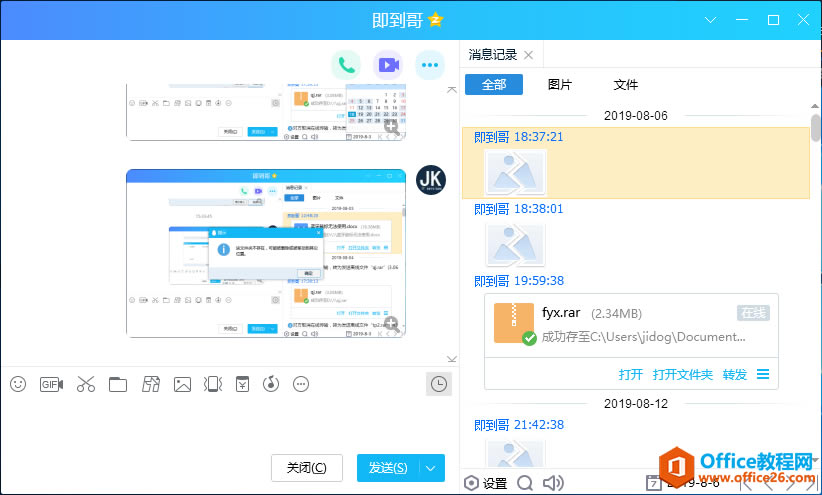Open the image thumbnail sent at 18:38:01
Viewport: 822px width, 495px height.
[515, 244]
